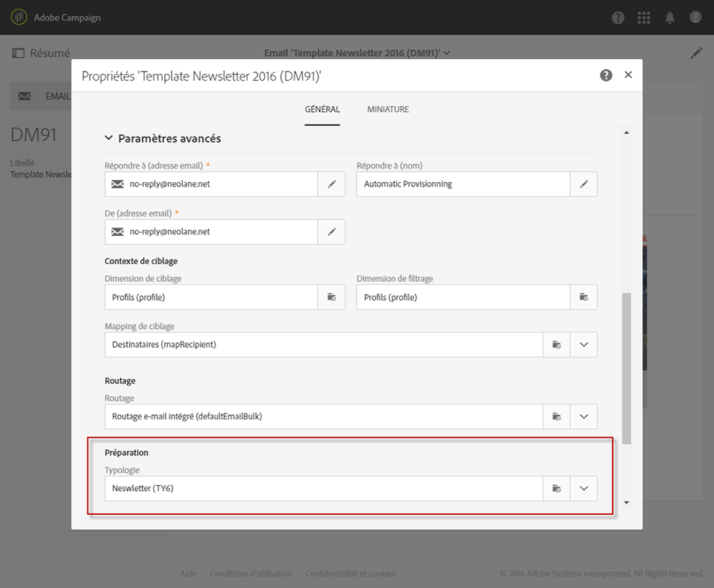This screenshot has height=588, width=714.
Task: Click the De adresse email field
Action: click(x=211, y=232)
